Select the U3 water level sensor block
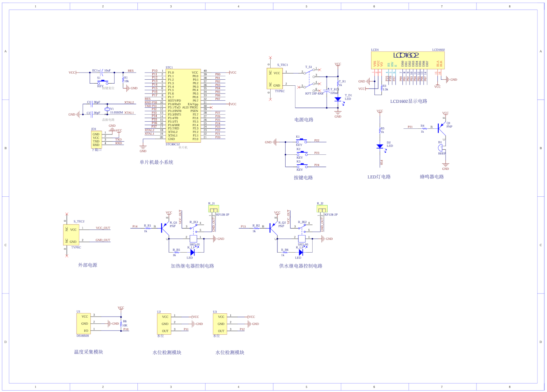 coord(220,324)
